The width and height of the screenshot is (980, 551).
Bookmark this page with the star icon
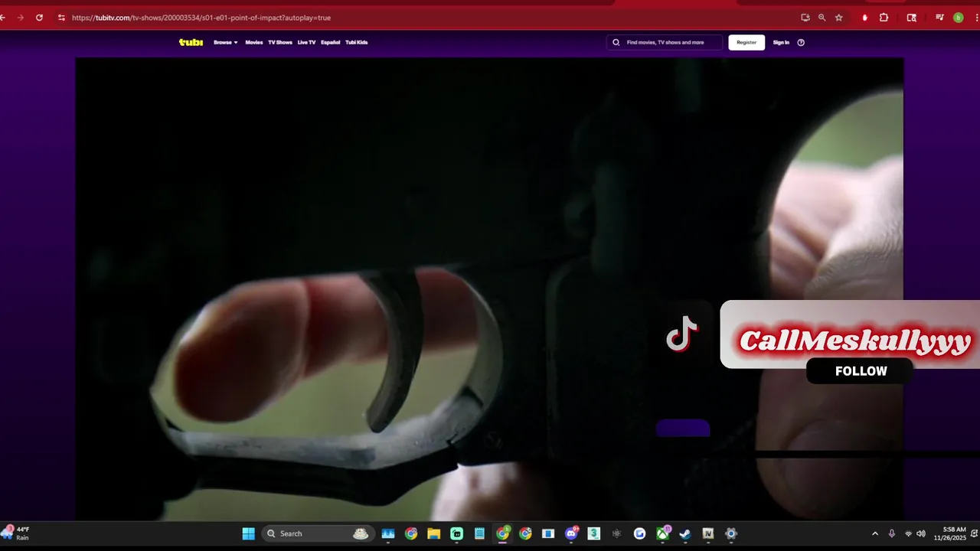coord(838,18)
